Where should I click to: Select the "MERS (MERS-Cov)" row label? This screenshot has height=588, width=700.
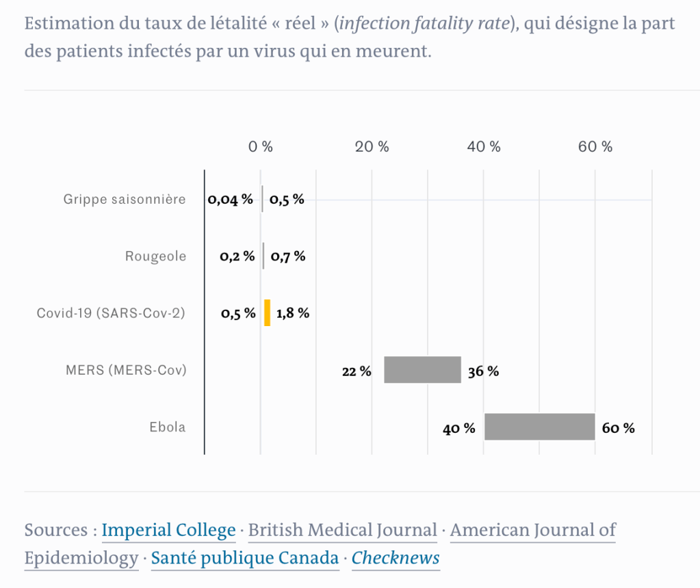click(126, 370)
